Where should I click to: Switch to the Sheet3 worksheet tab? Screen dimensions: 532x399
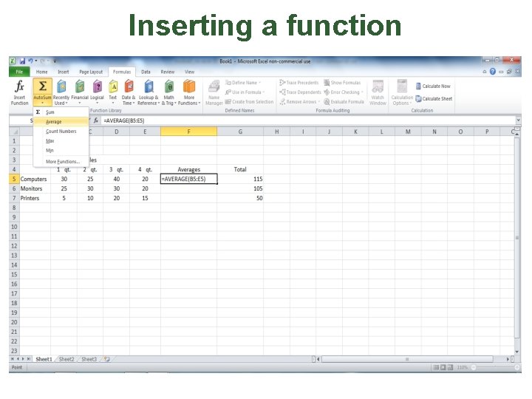pos(89,359)
